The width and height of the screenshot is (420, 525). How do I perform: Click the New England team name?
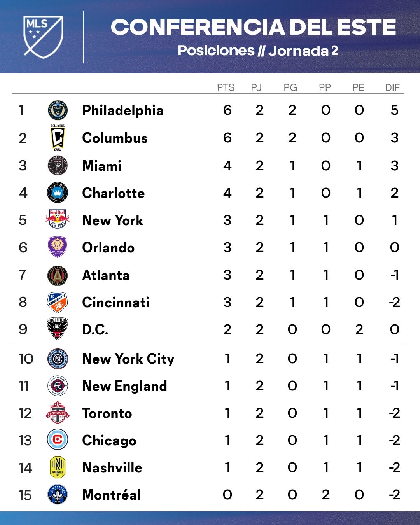click(x=125, y=386)
